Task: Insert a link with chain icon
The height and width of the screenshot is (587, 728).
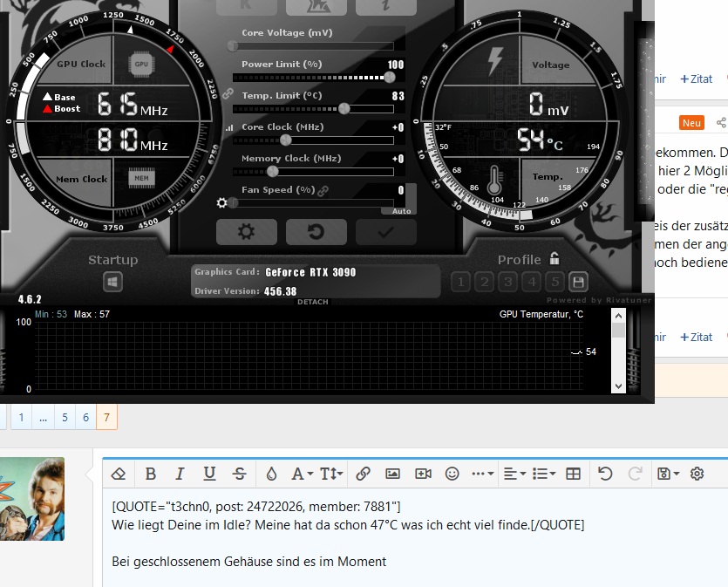Action: [363, 474]
